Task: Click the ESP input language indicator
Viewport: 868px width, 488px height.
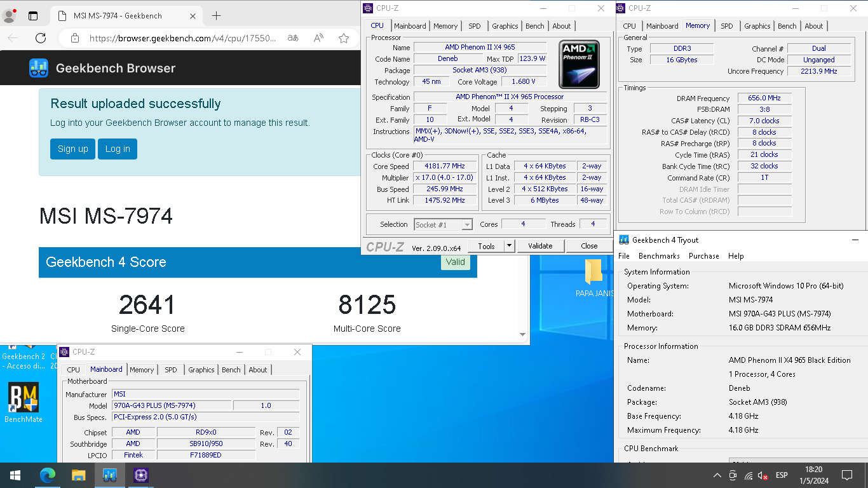Action: click(x=782, y=475)
